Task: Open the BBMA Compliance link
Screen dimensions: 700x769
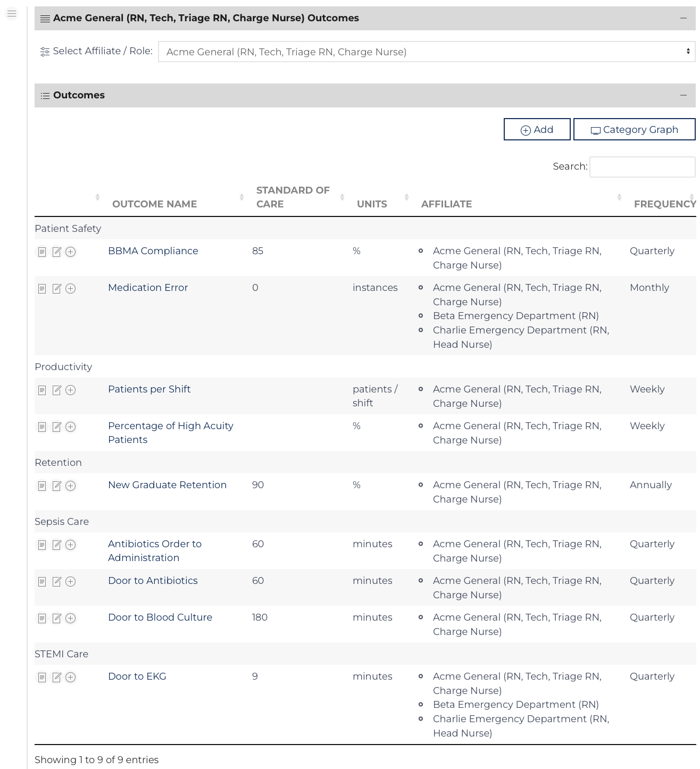Action: [x=153, y=251]
